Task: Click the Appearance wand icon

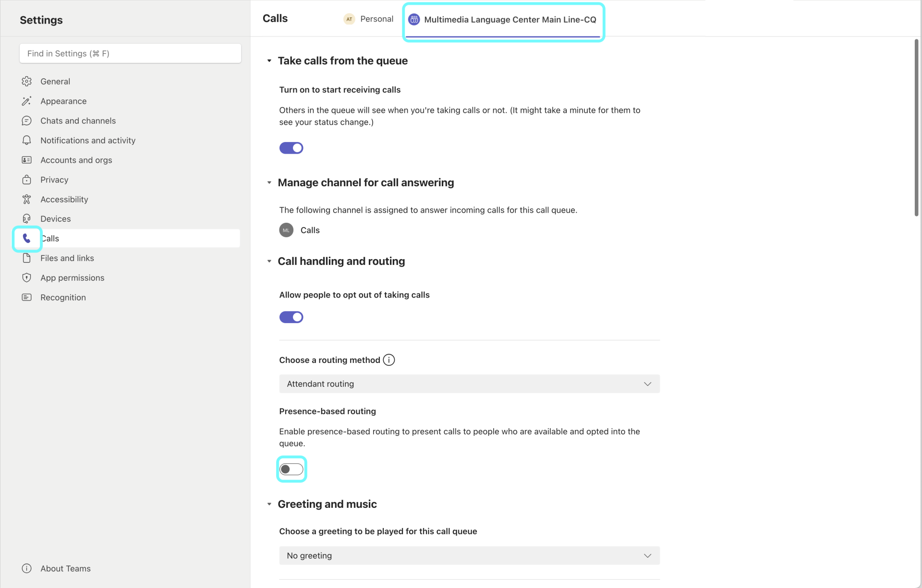Action: 27,101
